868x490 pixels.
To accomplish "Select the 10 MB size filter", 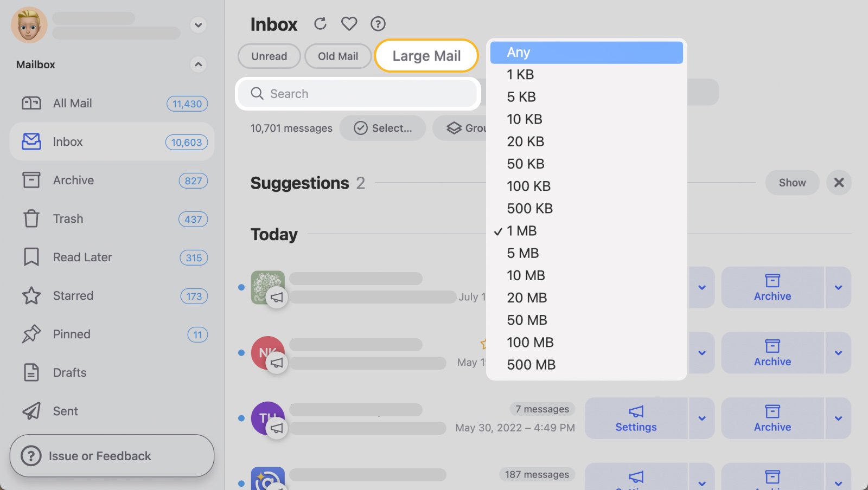I will coord(526,275).
